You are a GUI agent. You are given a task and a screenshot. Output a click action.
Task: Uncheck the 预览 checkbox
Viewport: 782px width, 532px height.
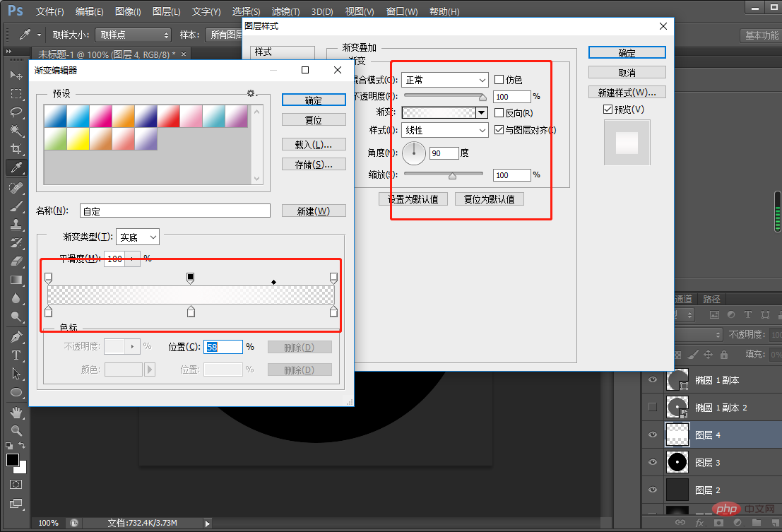(608, 109)
